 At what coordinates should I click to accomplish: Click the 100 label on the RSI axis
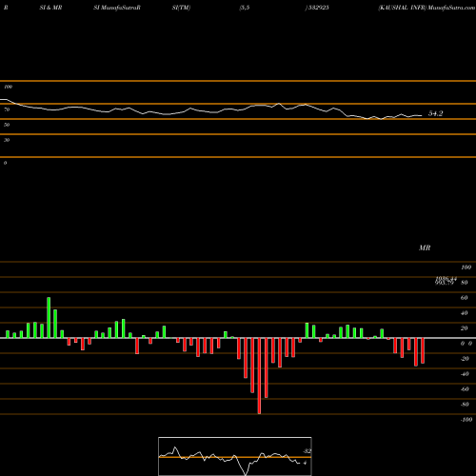[x=8, y=87]
